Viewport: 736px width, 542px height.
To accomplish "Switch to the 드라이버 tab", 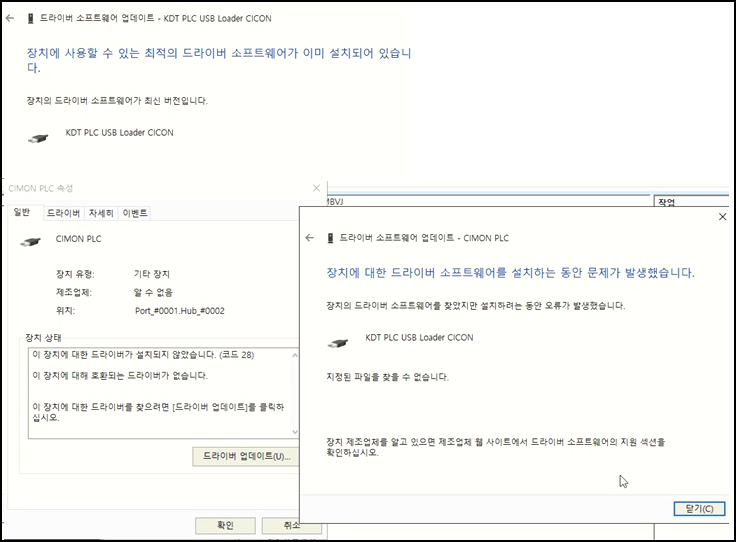I will pyautogui.click(x=63, y=213).
